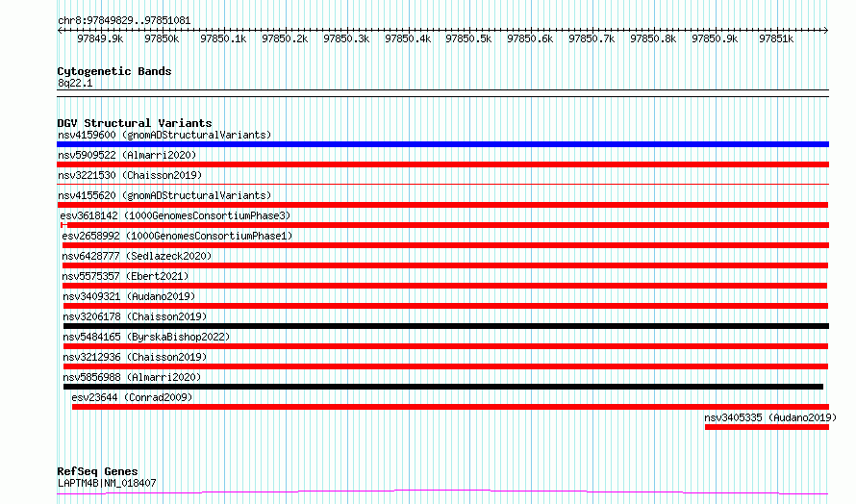Screen dimensions: 856x504
Task: Select the red nsv5484165 variant bar
Action: (446, 346)
